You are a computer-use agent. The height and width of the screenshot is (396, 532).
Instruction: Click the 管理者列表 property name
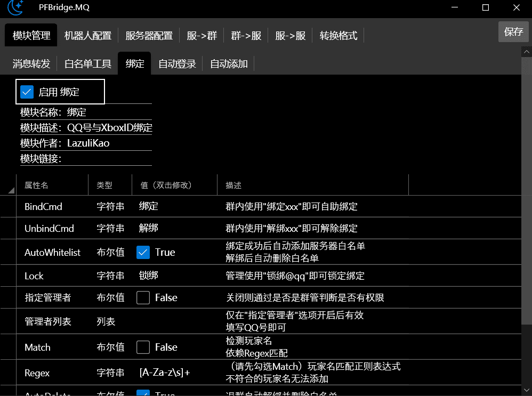pyautogui.click(x=48, y=321)
